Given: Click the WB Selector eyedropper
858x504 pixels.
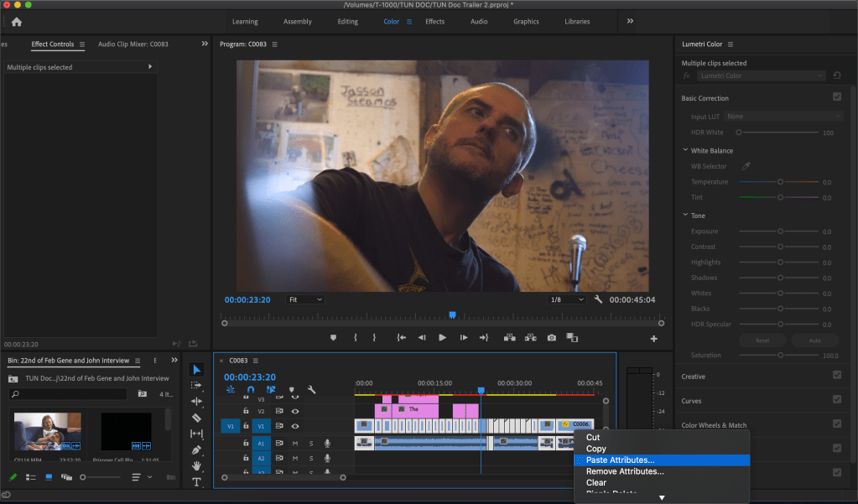Looking at the screenshot, I should point(745,166).
